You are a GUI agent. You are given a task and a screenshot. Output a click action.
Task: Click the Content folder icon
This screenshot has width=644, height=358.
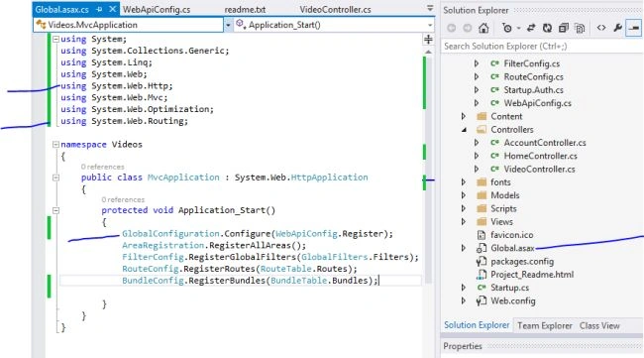click(x=482, y=116)
